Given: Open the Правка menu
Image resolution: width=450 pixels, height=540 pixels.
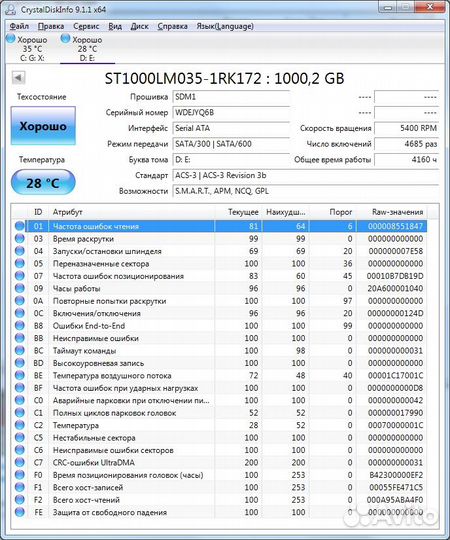Looking at the screenshot, I should (x=51, y=26).
